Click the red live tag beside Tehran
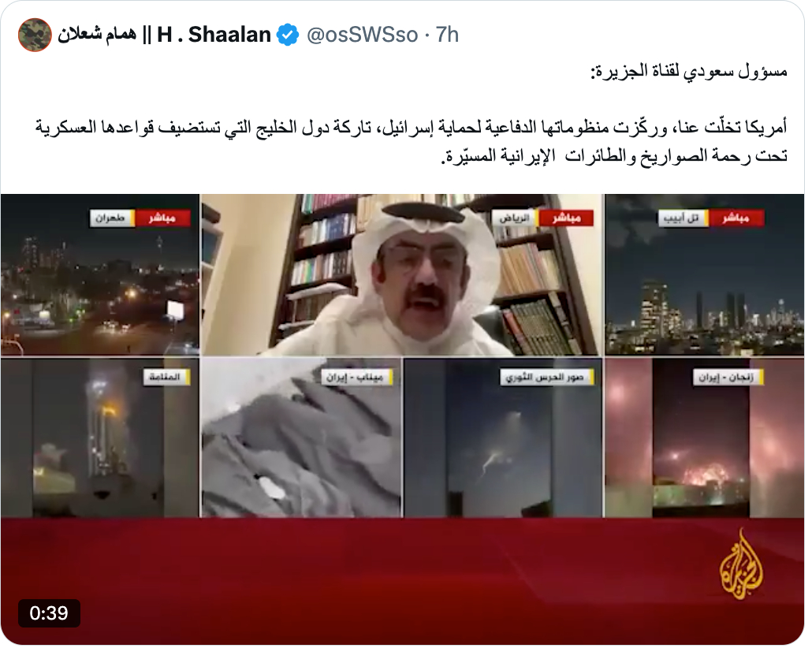This screenshot has height=648, width=812. 162,218
